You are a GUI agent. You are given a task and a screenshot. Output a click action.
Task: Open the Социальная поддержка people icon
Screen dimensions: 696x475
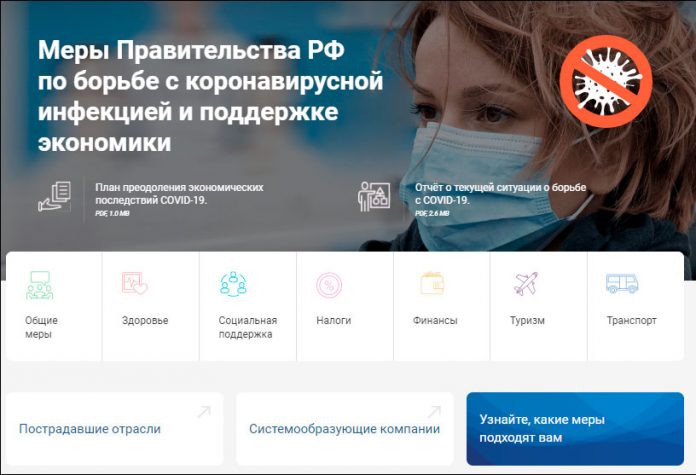233,284
